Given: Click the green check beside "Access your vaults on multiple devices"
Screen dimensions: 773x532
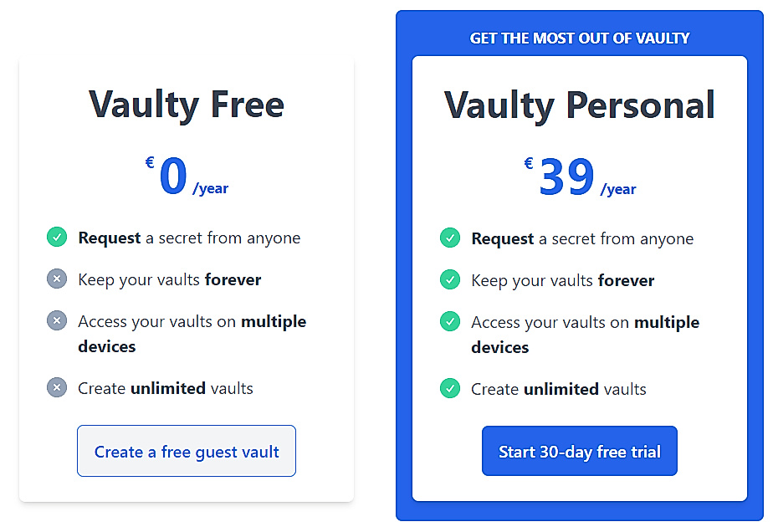Looking at the screenshot, I should pyautogui.click(x=449, y=321).
